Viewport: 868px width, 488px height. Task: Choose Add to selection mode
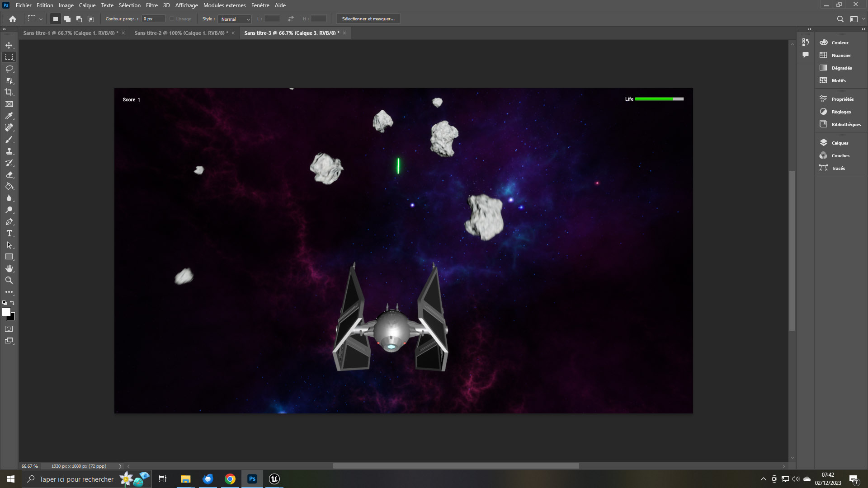[x=67, y=19]
